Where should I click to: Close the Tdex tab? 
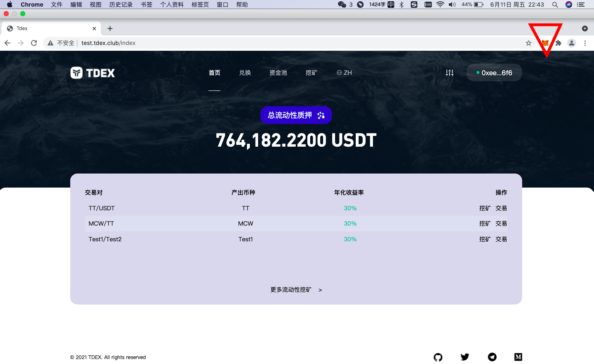coord(94,29)
